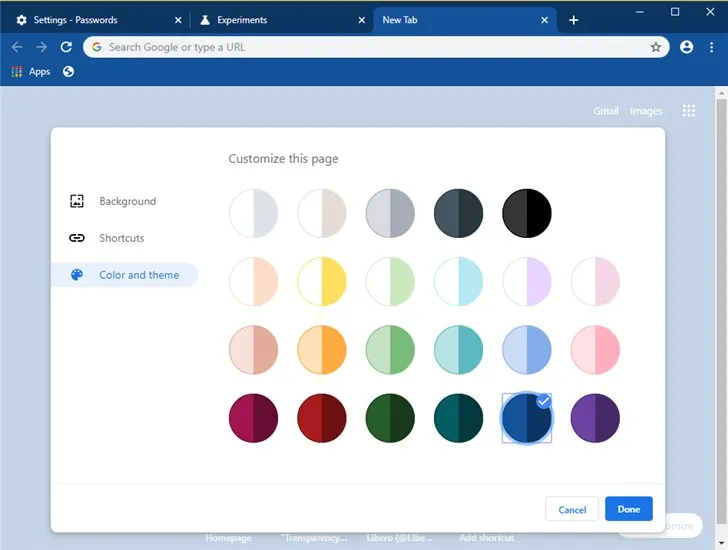Close the Experiments tab
The image size is (728, 550).
coord(362,20)
